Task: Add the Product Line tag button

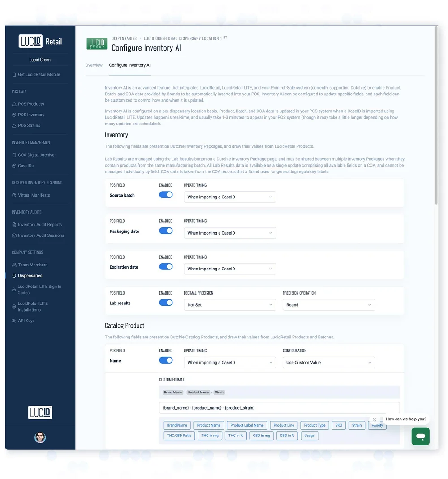Action: (284, 425)
